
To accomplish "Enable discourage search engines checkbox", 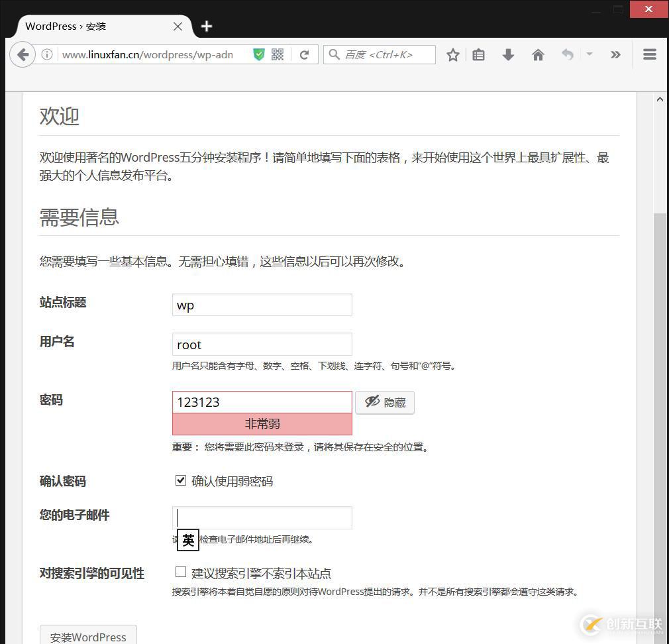I will [180, 572].
